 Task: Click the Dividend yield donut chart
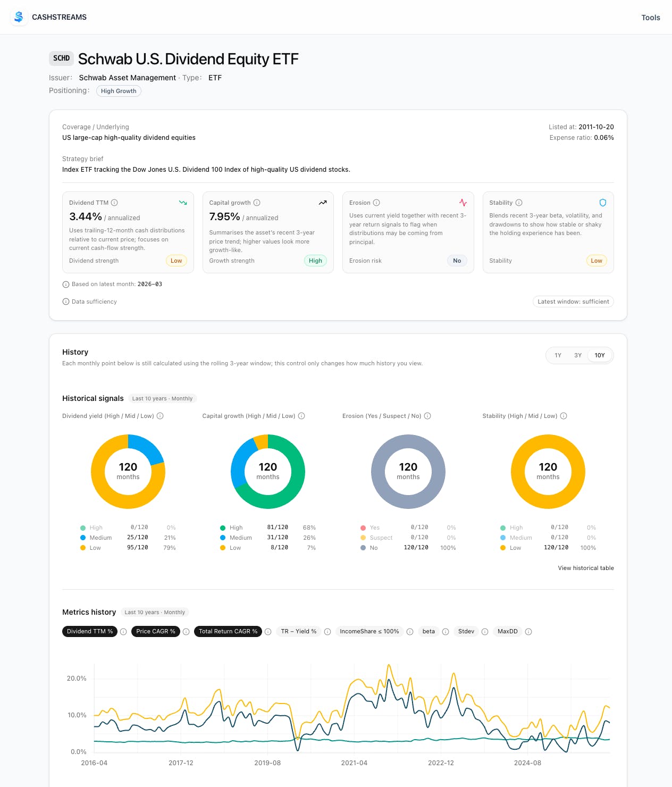tap(128, 472)
